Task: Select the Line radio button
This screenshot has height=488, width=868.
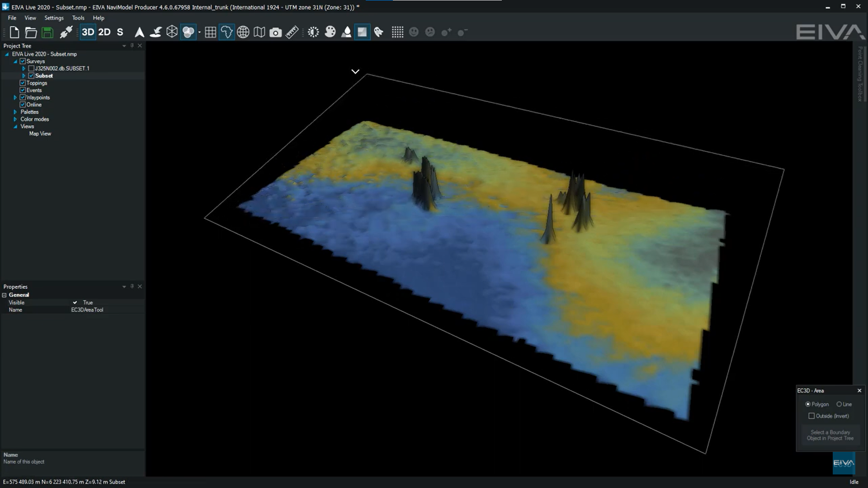Action: [x=839, y=404]
